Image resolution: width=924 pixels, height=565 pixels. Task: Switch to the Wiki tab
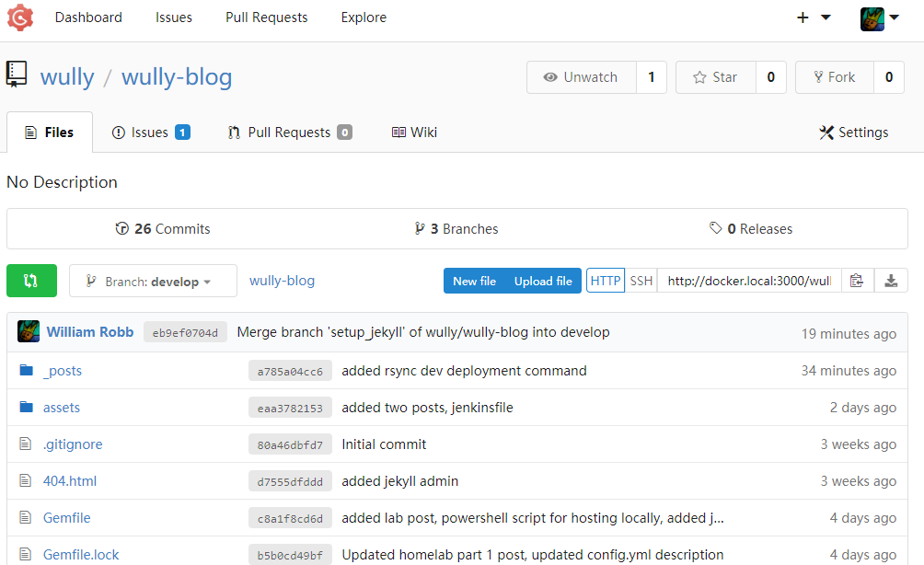[x=414, y=133]
